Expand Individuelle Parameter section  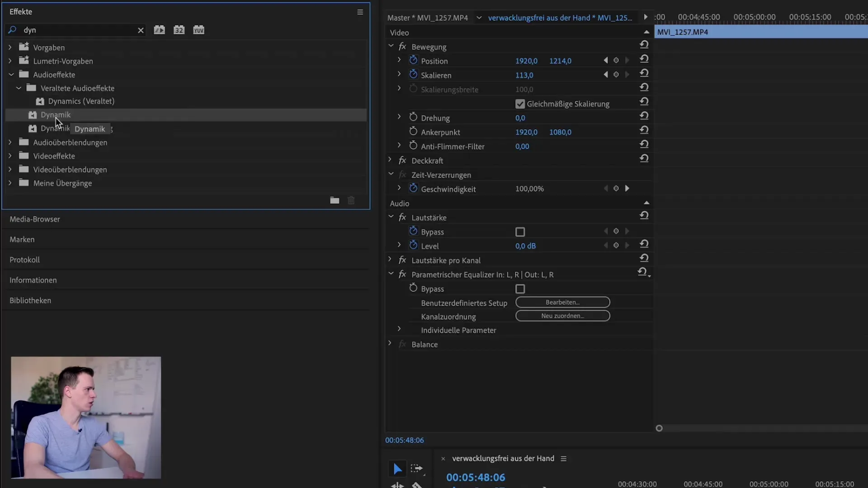[x=399, y=329]
